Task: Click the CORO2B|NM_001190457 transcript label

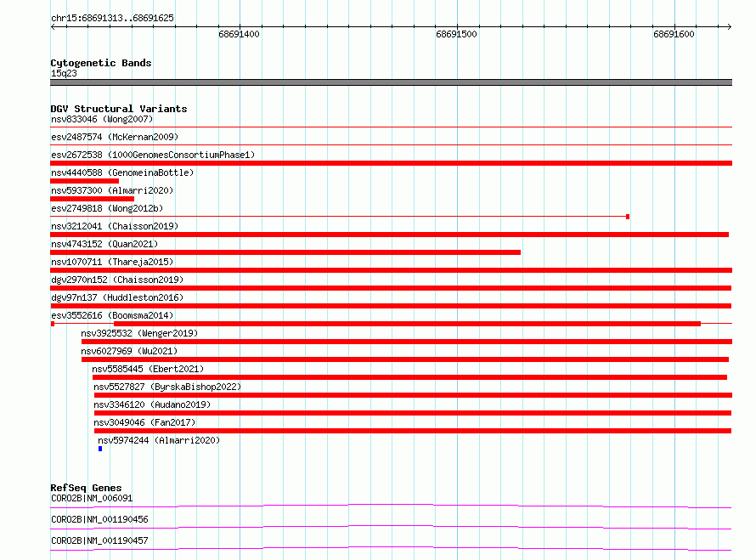Action: click(x=99, y=540)
